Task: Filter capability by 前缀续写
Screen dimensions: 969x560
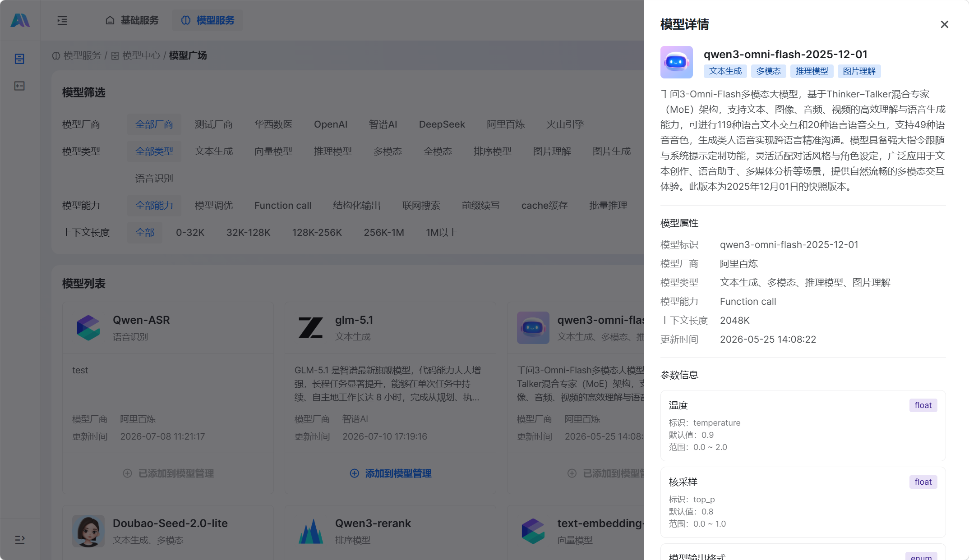Action: point(481,206)
